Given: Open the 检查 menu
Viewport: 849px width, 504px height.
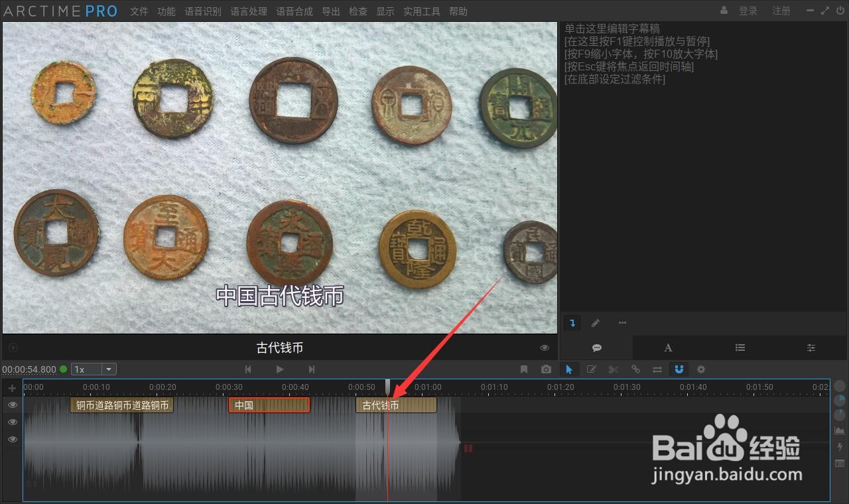Looking at the screenshot, I should [x=358, y=11].
